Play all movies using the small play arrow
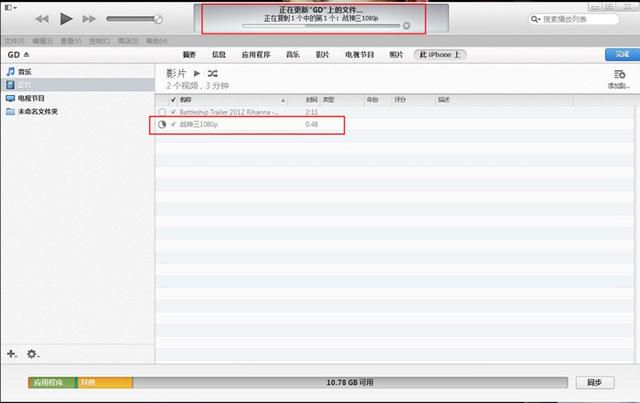Screen dimensions: 640x403 pos(197,73)
